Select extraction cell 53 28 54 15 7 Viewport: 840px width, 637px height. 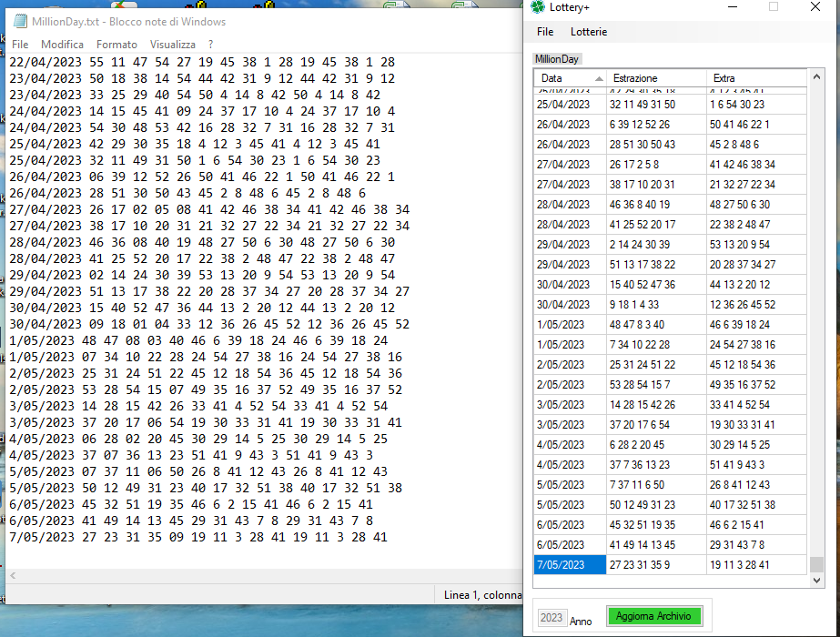click(656, 385)
